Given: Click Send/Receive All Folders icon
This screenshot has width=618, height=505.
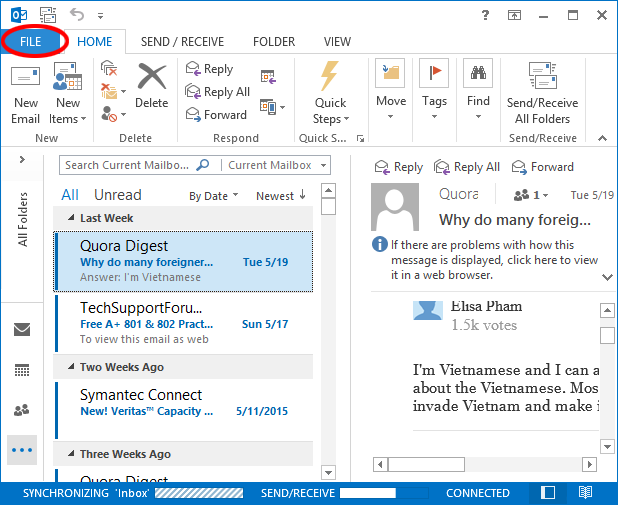Looking at the screenshot, I should pyautogui.click(x=542, y=77).
